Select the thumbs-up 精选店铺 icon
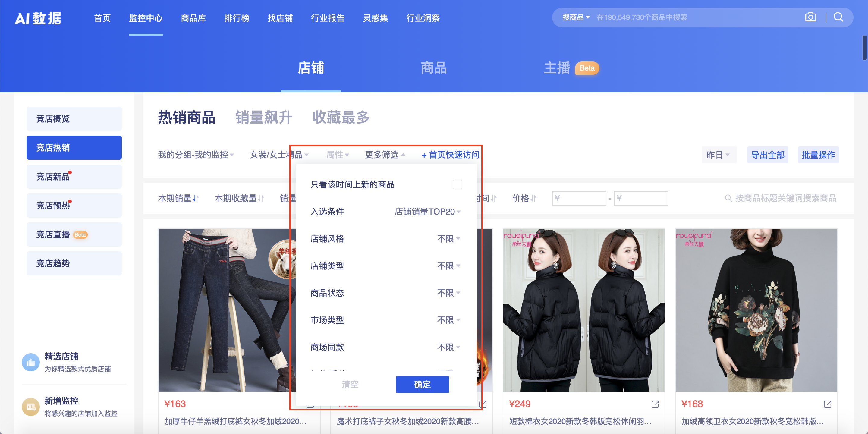Image resolution: width=868 pixels, height=434 pixels. [x=31, y=362]
